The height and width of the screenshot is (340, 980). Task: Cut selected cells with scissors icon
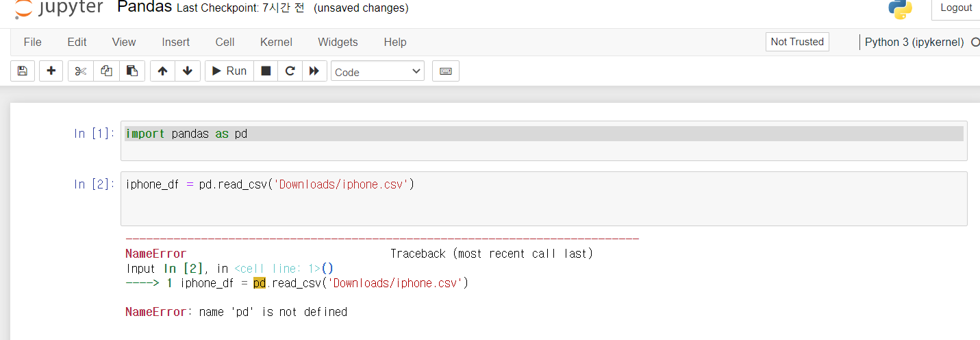[81, 71]
